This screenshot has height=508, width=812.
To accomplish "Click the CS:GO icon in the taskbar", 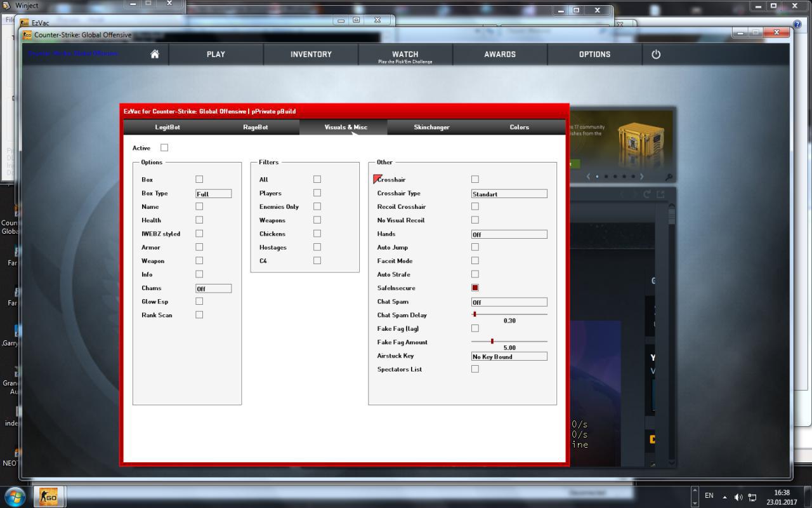I will point(48,496).
